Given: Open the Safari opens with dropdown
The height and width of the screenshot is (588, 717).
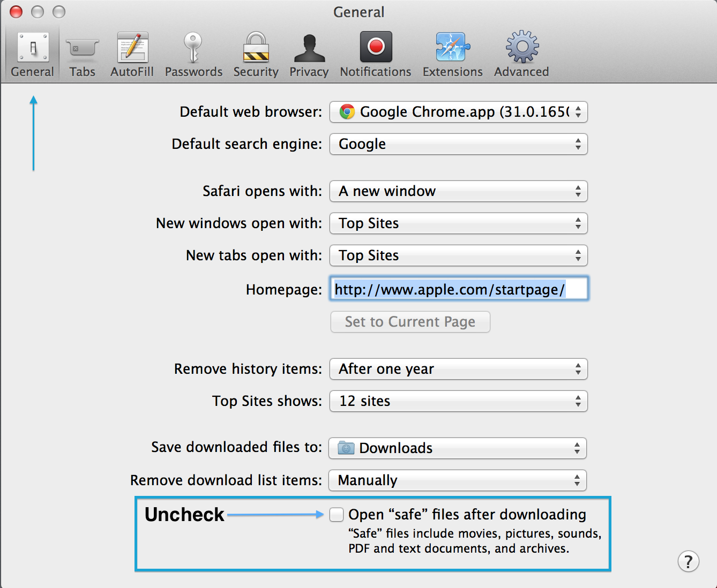Looking at the screenshot, I should point(459,191).
